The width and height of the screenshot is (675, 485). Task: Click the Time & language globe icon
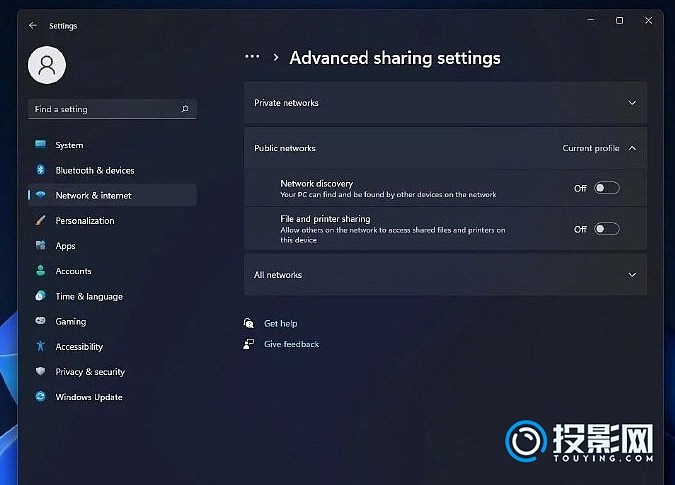coord(40,296)
